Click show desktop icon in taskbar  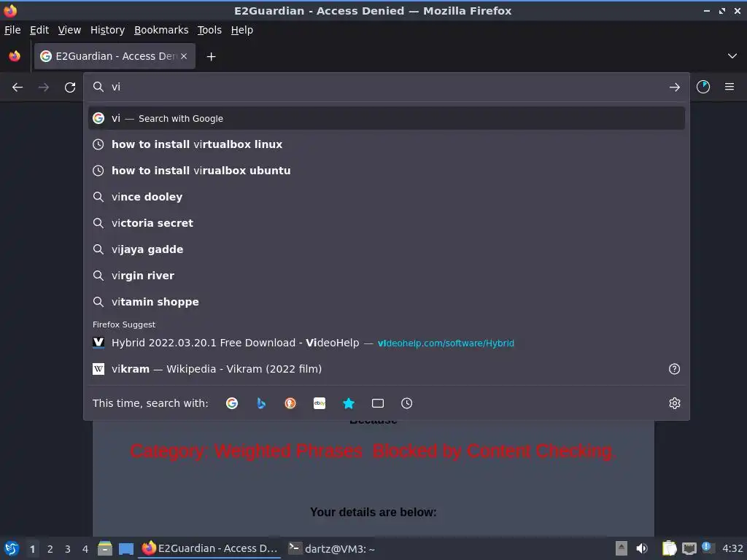[x=126, y=548]
